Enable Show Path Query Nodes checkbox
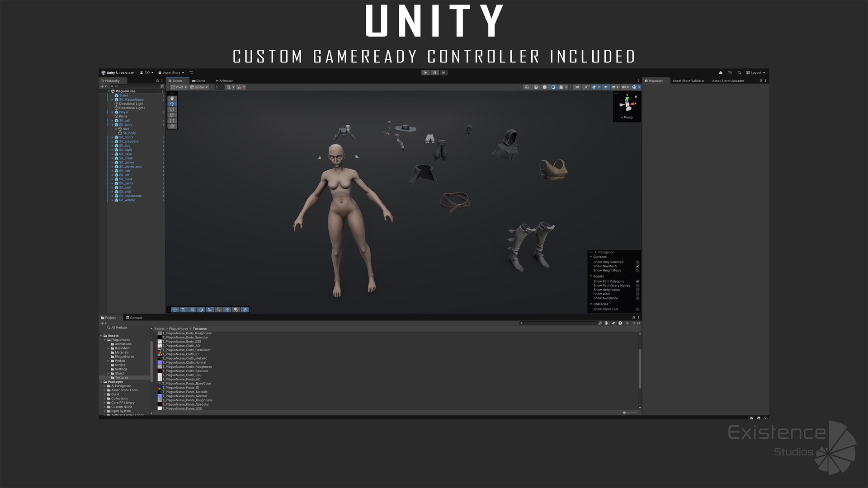Screen dimensions: 868x488 pos(637,286)
